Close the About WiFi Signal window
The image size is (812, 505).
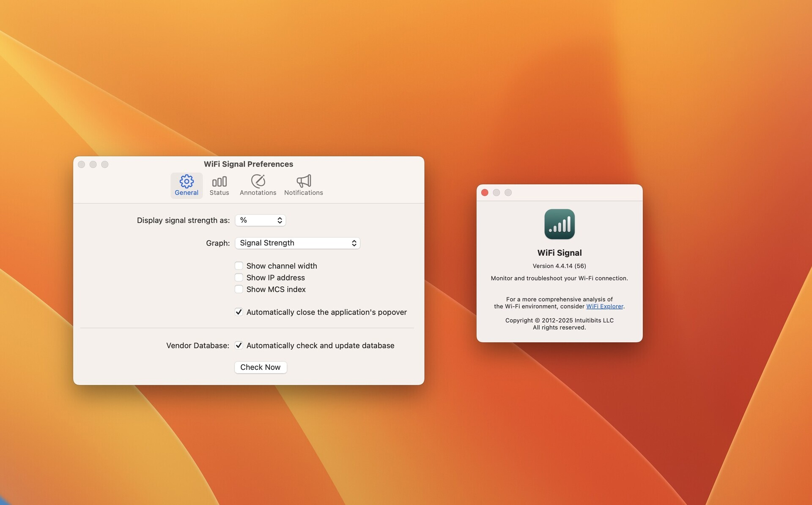pos(485,193)
